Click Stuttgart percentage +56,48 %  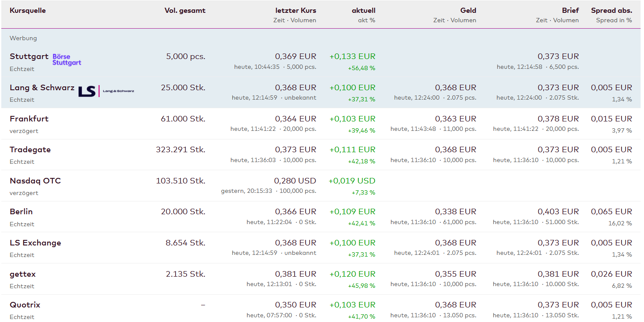click(362, 68)
